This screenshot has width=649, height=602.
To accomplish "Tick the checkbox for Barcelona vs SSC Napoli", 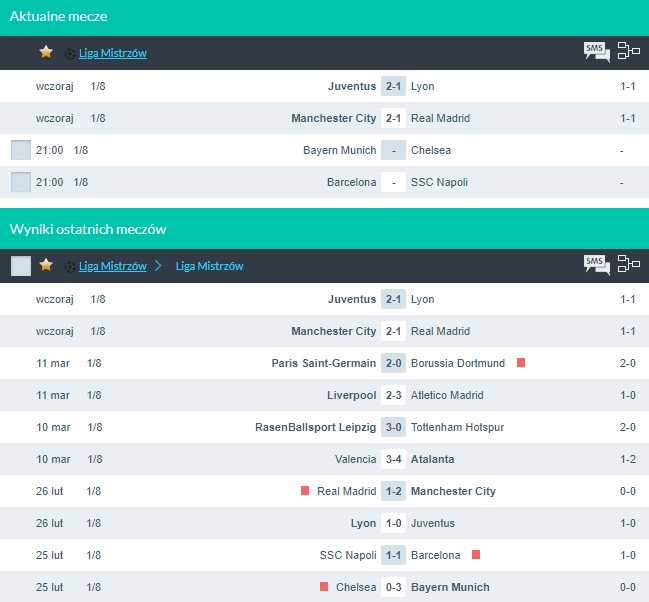I will click(21, 182).
